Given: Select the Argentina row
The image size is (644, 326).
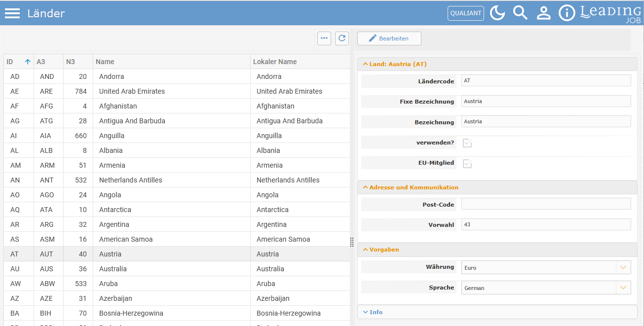Looking at the screenshot, I should 177,224.
